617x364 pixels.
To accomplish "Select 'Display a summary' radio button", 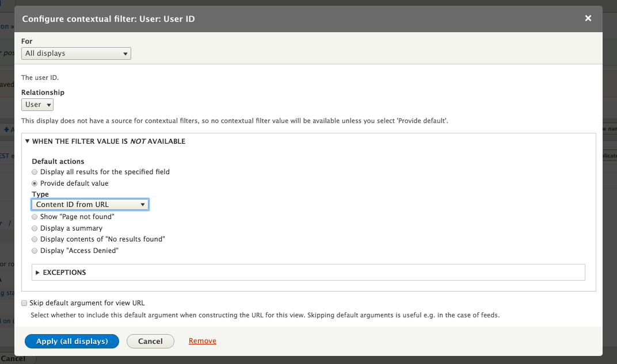I will pos(35,228).
